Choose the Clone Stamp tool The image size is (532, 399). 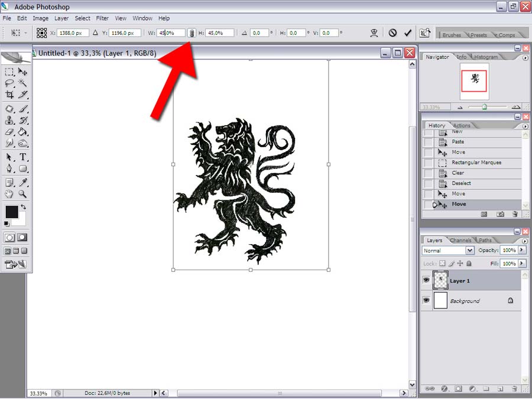coord(9,121)
